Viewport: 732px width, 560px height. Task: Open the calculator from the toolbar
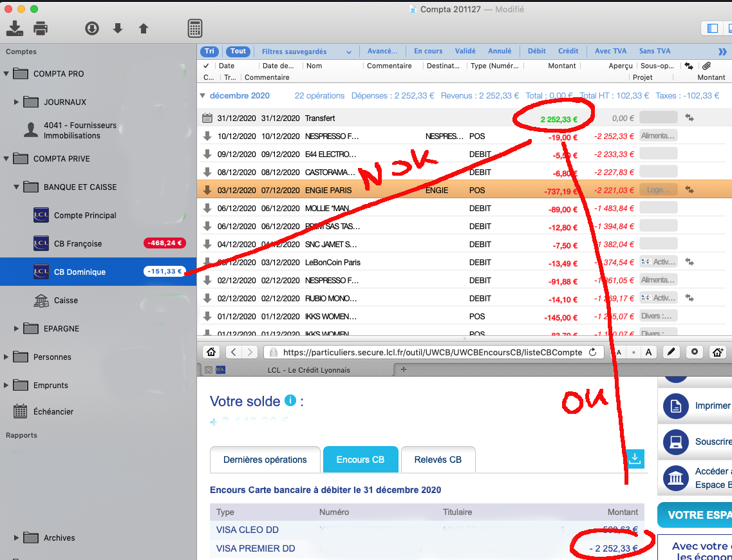point(194,28)
